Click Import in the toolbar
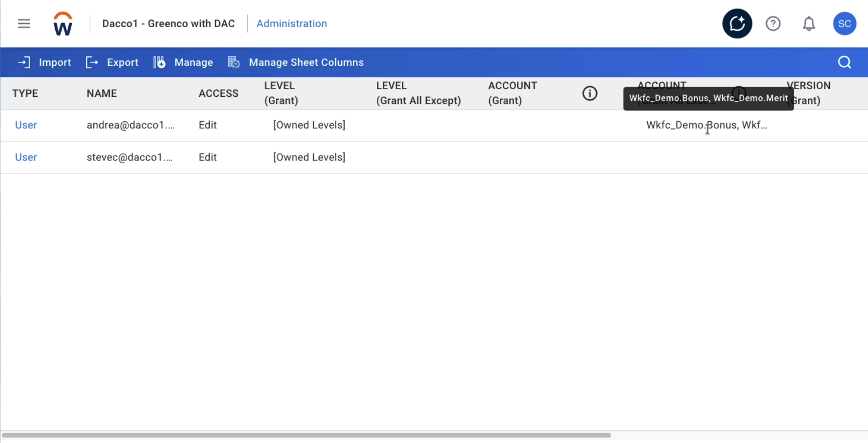 click(x=45, y=62)
